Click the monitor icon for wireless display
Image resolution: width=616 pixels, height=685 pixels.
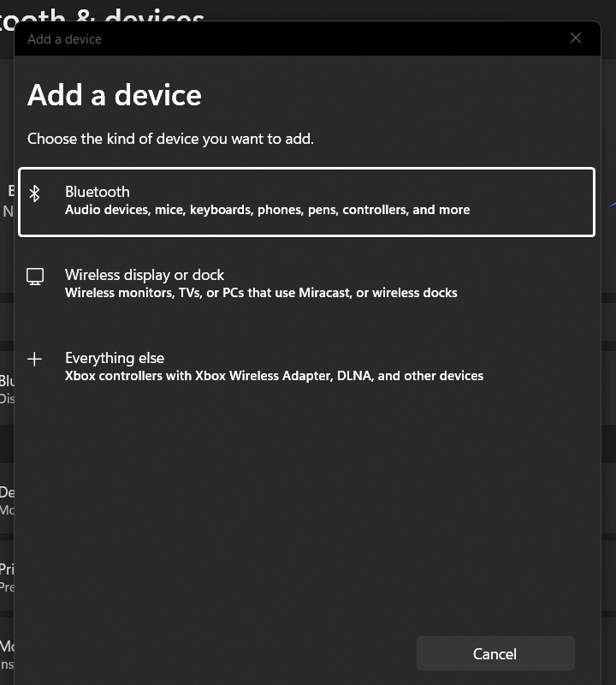pyautogui.click(x=35, y=277)
